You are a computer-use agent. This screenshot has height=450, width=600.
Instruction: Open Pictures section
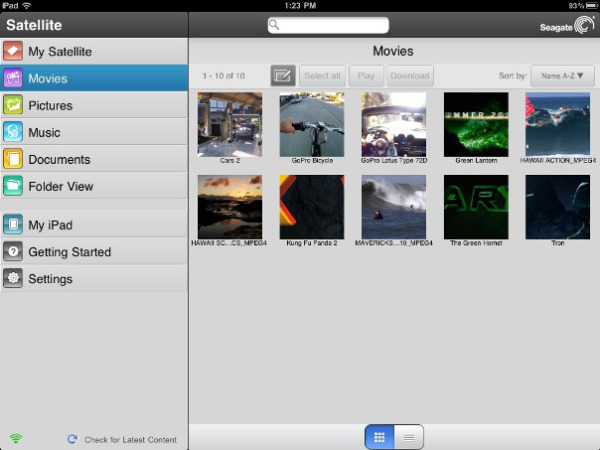pos(94,105)
